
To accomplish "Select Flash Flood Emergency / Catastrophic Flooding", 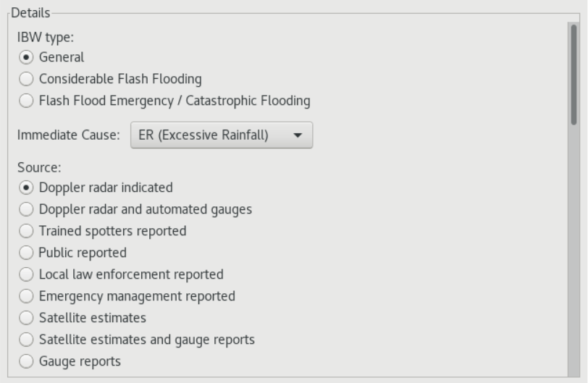I will point(27,101).
